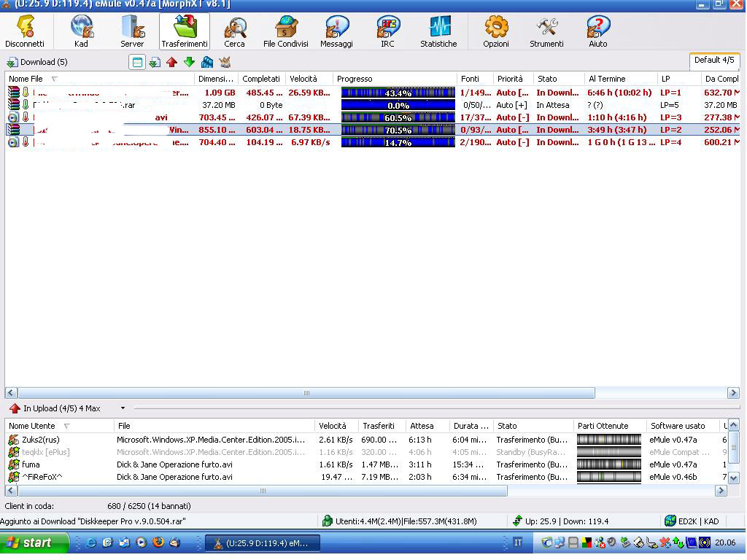Click the 60.5% progress bar

[x=398, y=117]
